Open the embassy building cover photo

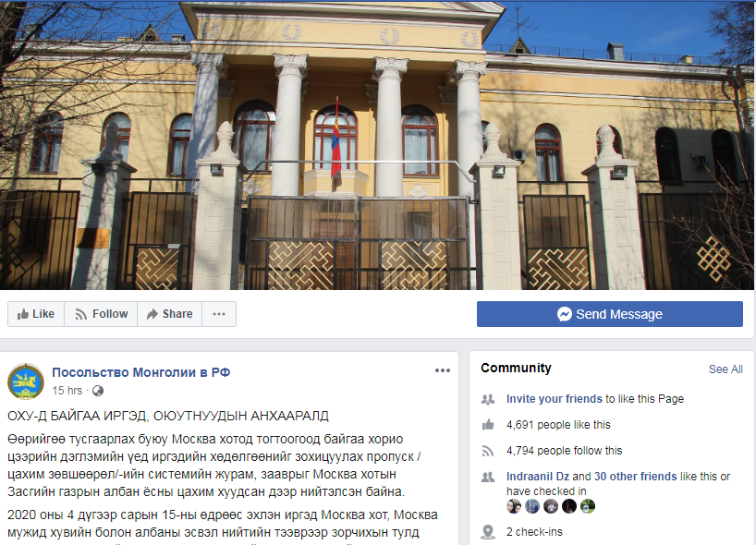click(377, 145)
